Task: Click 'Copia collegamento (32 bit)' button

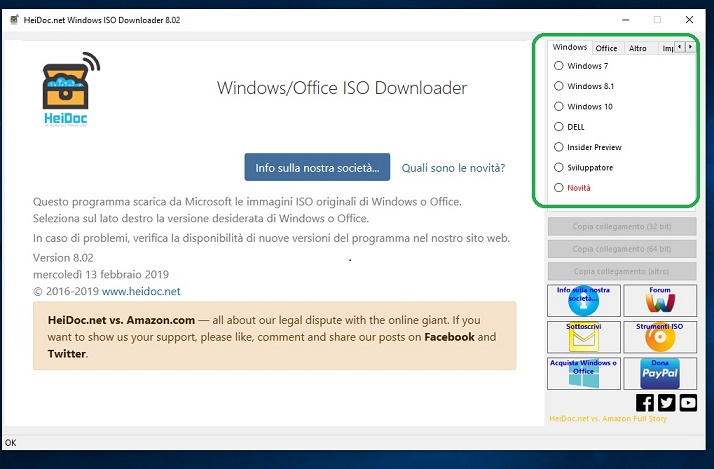Action: [622, 226]
